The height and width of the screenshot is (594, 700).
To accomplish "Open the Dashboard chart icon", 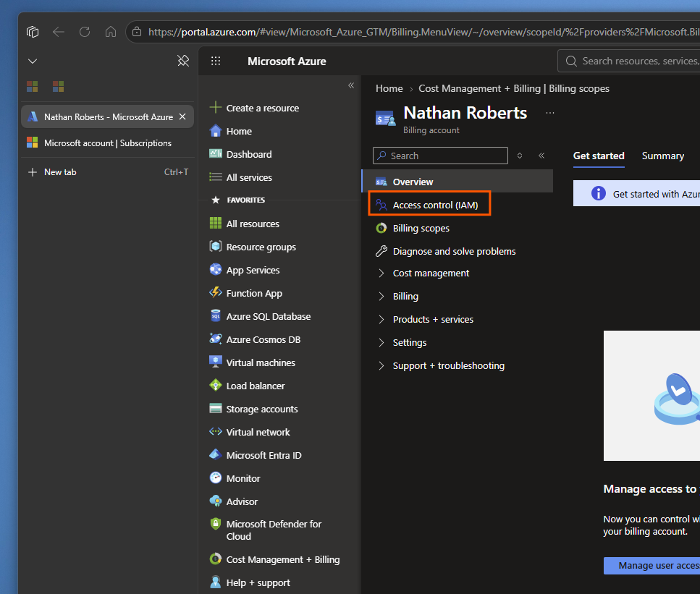I will click(216, 154).
